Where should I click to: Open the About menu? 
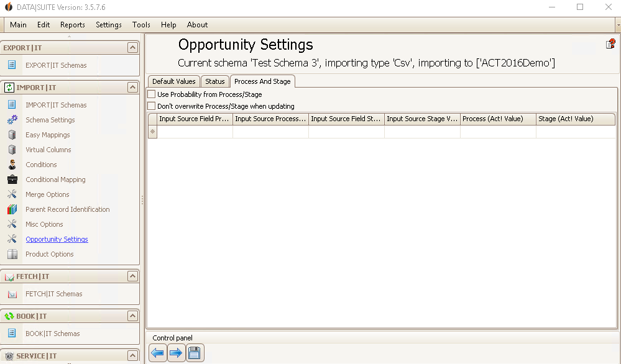point(197,25)
